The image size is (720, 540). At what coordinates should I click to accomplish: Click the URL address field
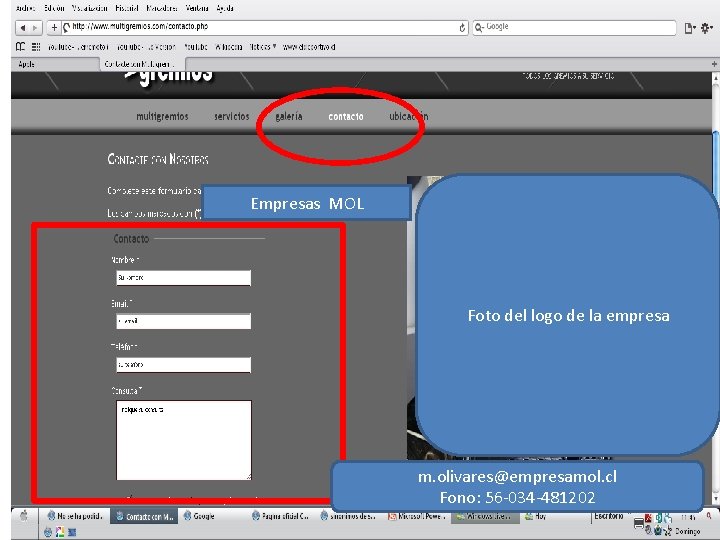coord(264,27)
